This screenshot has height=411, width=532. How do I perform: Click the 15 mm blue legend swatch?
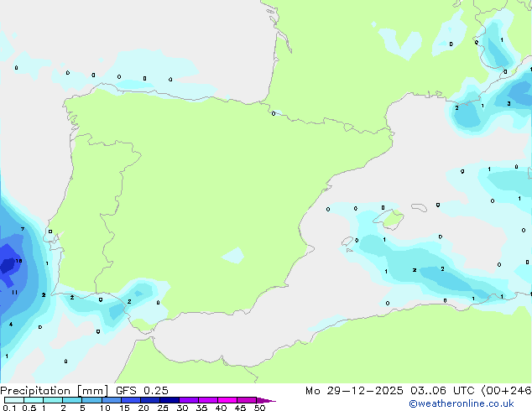tap(131, 400)
